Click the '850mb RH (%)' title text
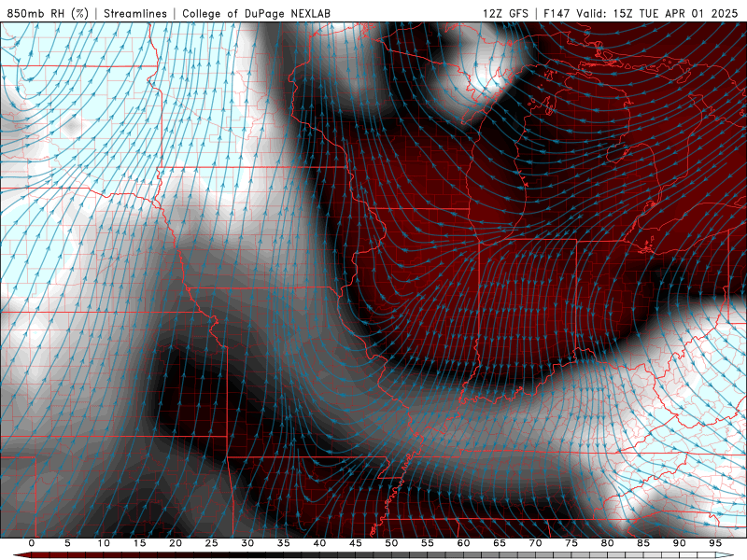 tap(49, 13)
